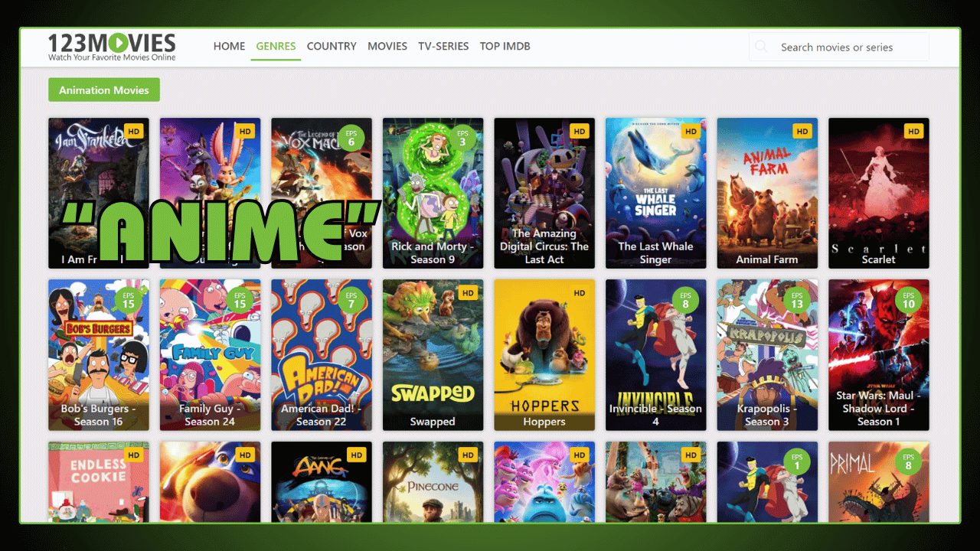980x551 pixels.
Task: Click the HD badge on Amazing Digital Circus
Action: coord(580,131)
